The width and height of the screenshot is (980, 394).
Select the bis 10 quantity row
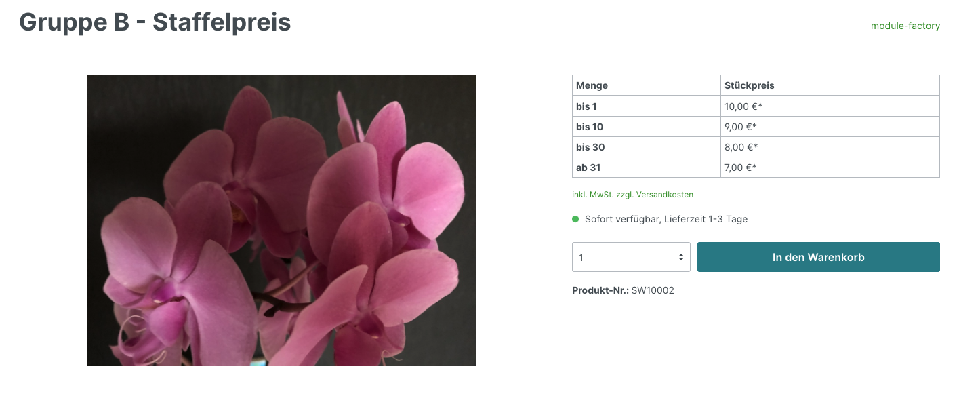coord(756,127)
